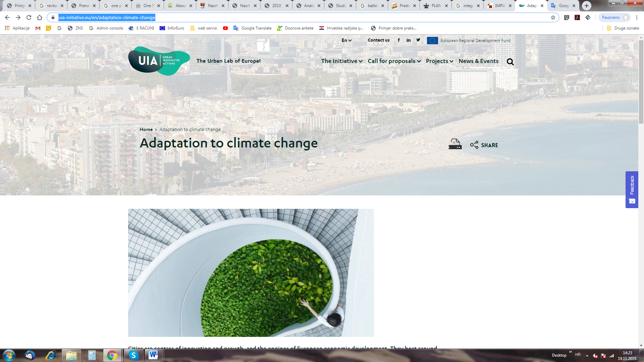Screen dimensions: 644x362
Task: Switch to the 'Goog' translate tab
Action: (562, 6)
